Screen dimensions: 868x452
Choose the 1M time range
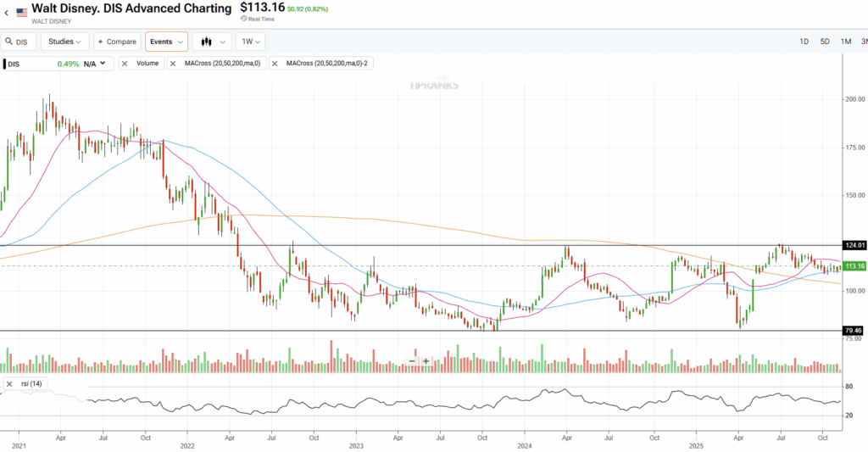point(846,42)
